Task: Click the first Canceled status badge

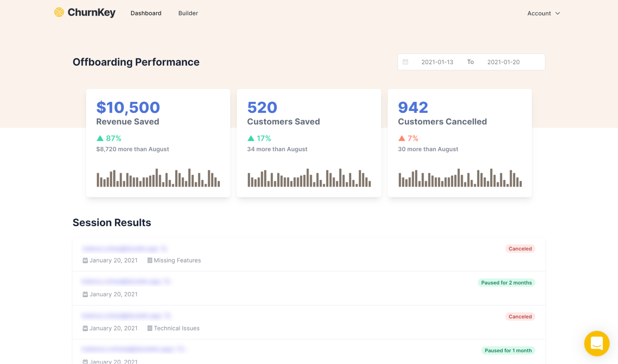Action: point(520,249)
